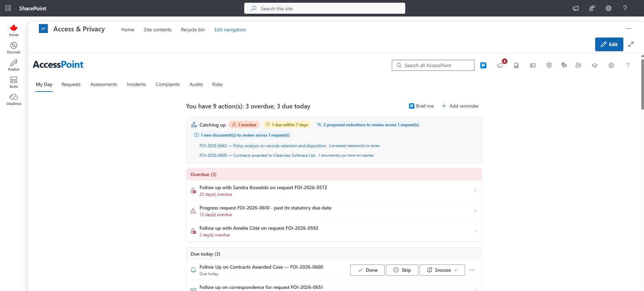Switch to the Assessments tab
Screen dimensions: 644x291
point(104,84)
